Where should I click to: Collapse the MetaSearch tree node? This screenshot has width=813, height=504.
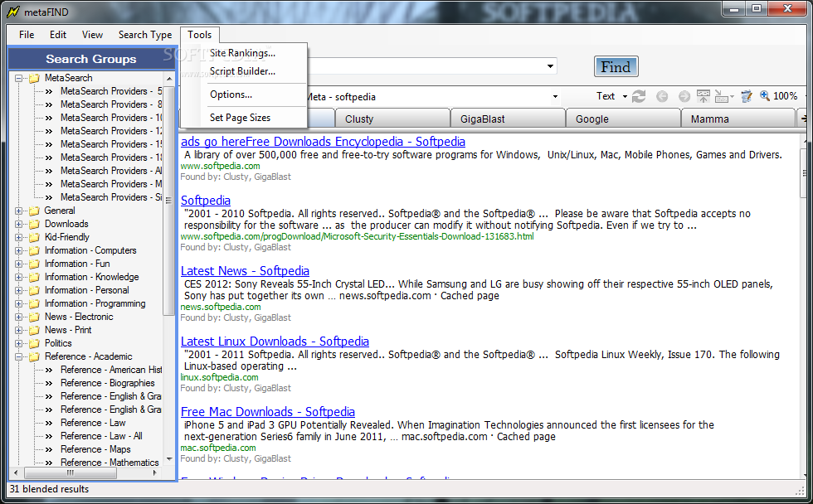(18, 78)
